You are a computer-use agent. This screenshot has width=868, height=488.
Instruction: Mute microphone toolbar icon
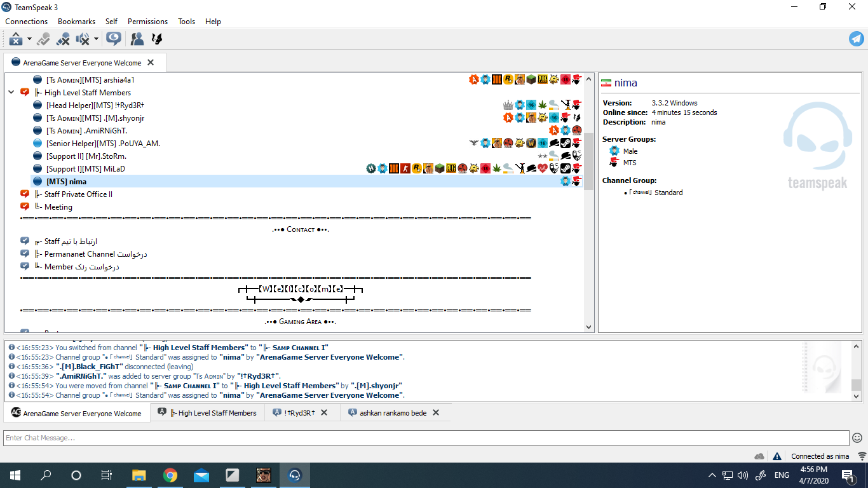click(63, 39)
